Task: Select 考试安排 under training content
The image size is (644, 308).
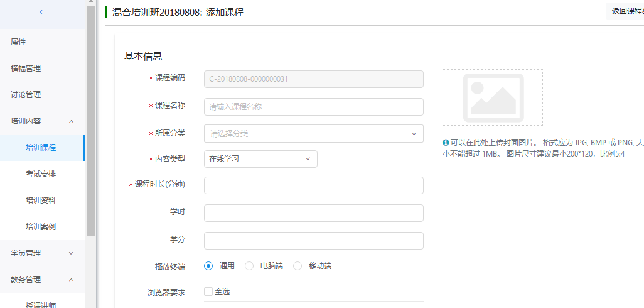Action: pos(41,174)
